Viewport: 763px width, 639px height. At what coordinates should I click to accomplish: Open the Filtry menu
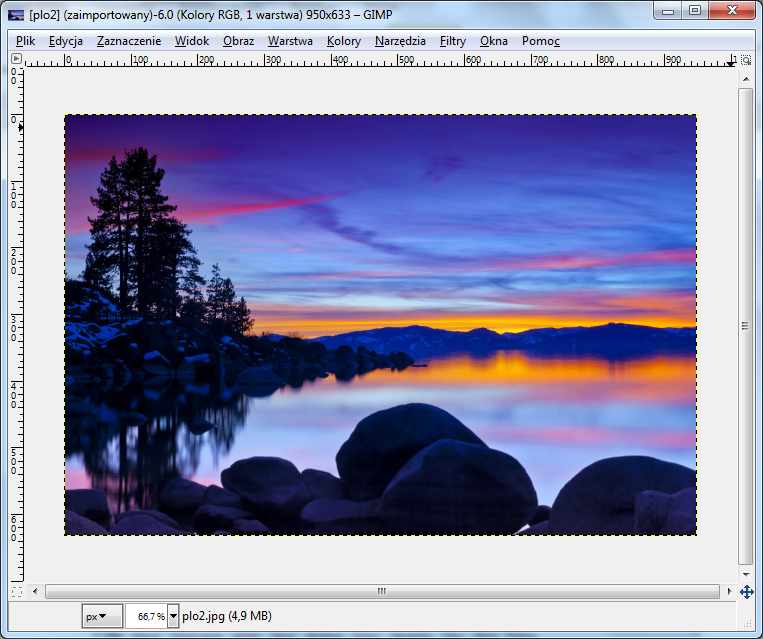click(x=453, y=41)
